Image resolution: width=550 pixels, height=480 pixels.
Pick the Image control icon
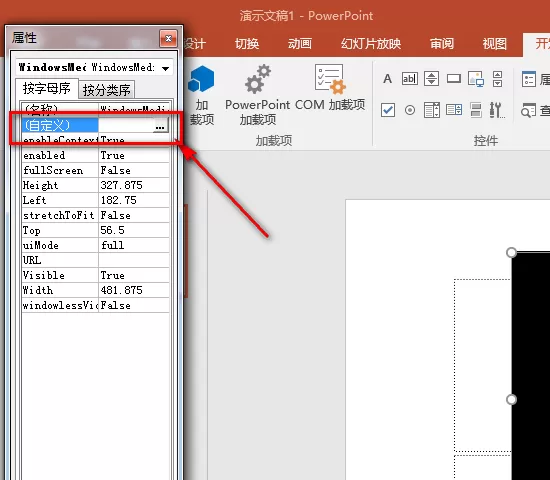pos(476,79)
